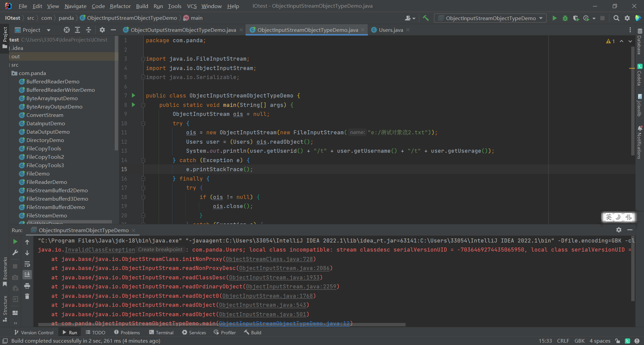Open run configuration dropdown

pos(490,18)
